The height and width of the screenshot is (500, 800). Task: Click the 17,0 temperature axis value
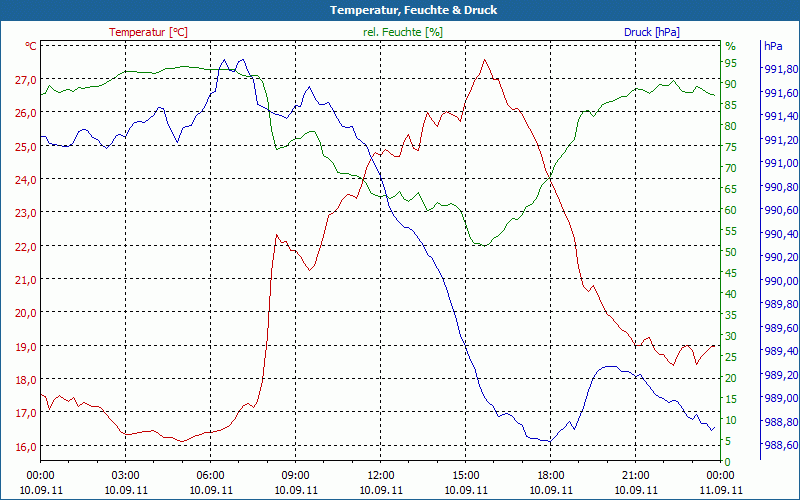point(28,413)
